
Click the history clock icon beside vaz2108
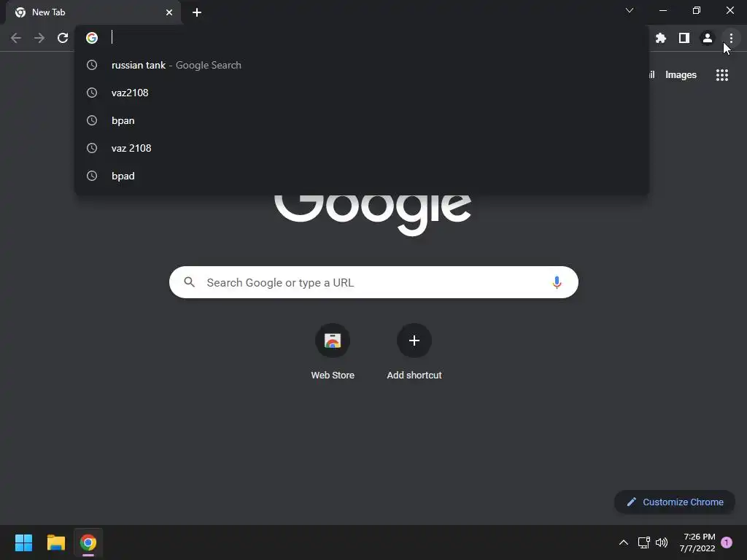pos(92,93)
